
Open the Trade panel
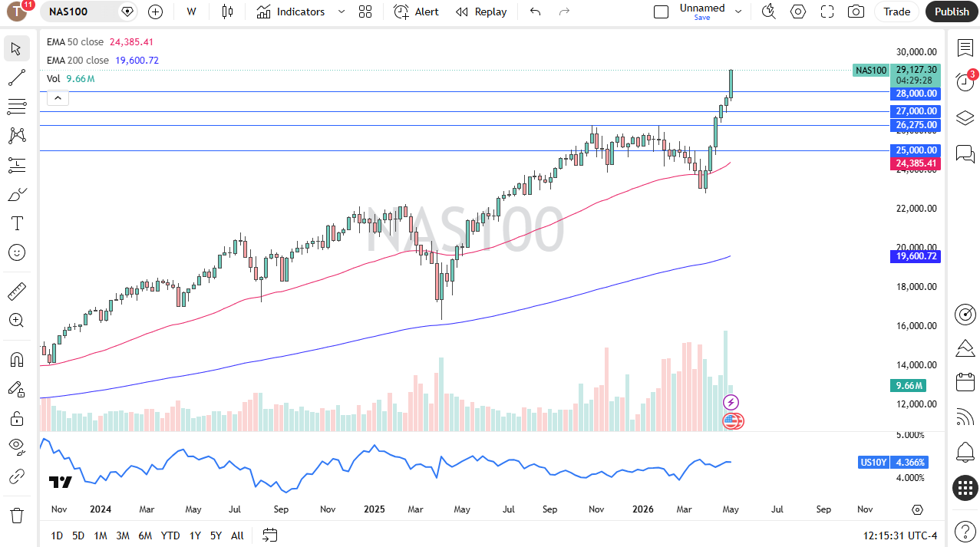[896, 12]
